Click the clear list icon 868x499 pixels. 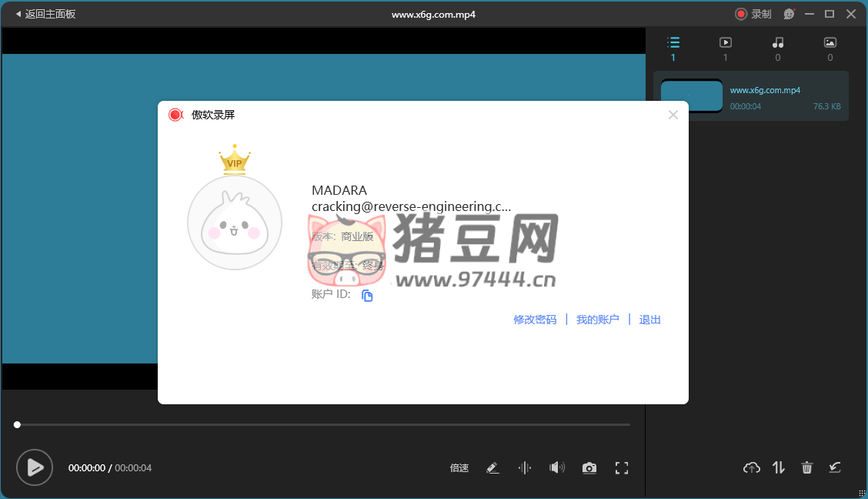pyautogui.click(x=834, y=467)
